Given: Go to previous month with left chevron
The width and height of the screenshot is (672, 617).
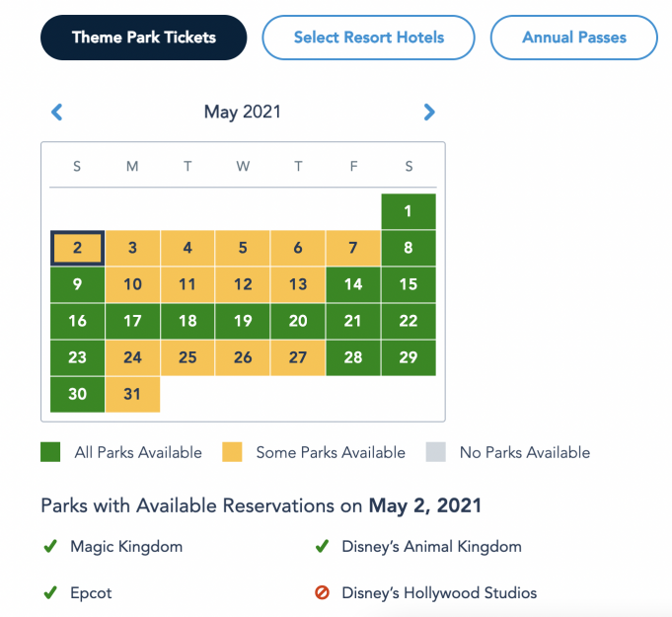Looking at the screenshot, I should (57, 113).
